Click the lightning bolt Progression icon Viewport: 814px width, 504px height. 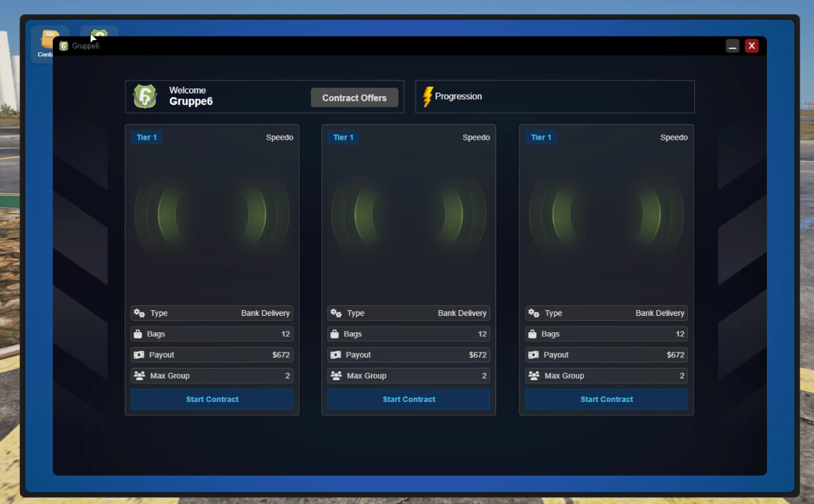(428, 95)
